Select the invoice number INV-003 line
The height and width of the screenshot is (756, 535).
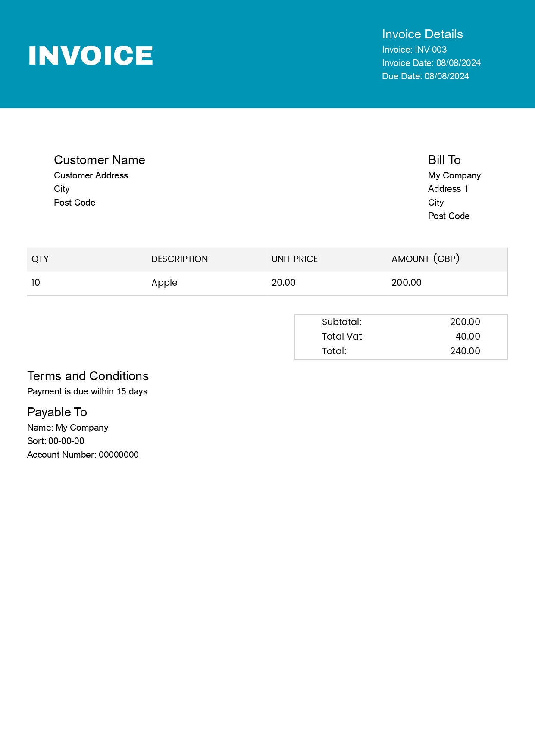click(414, 50)
